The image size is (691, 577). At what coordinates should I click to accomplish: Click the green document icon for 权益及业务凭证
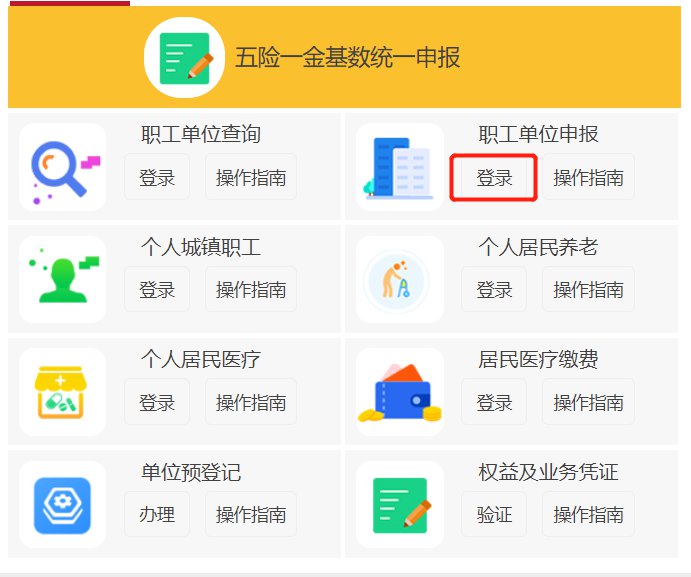coord(400,505)
